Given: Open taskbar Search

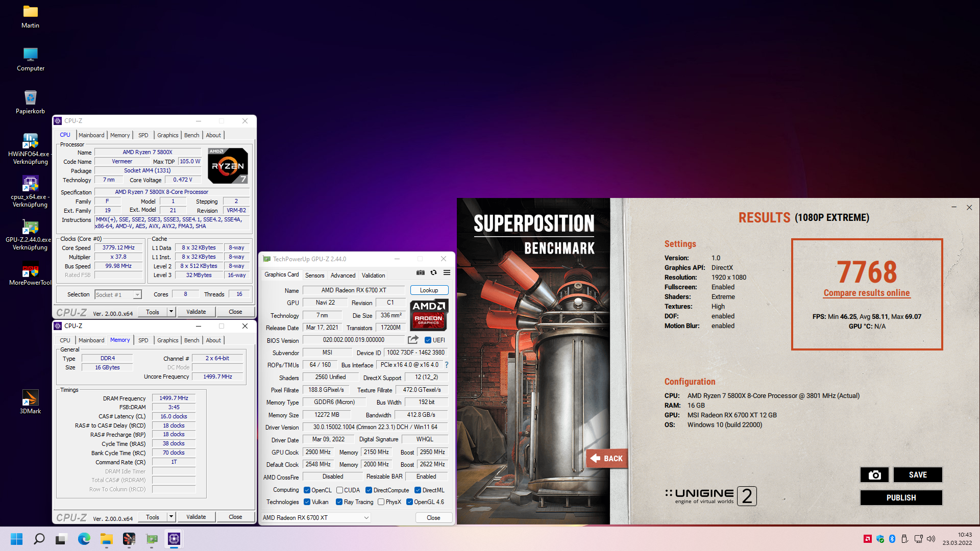Looking at the screenshot, I should tap(39, 539).
